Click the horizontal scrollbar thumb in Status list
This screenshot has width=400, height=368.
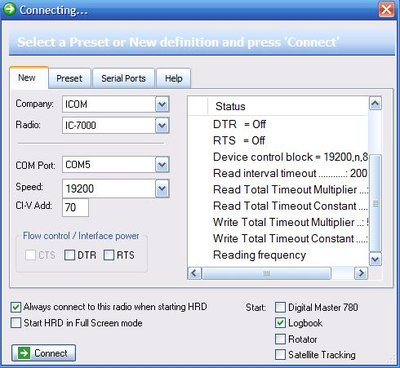point(267,273)
